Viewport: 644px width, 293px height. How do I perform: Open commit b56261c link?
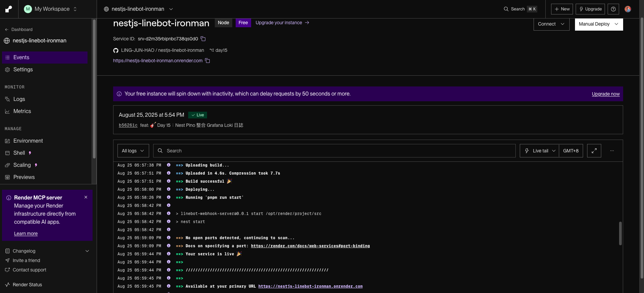(x=128, y=125)
